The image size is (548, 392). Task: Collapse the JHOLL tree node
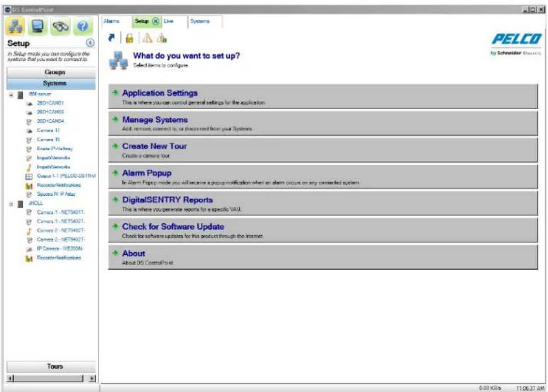[11, 203]
